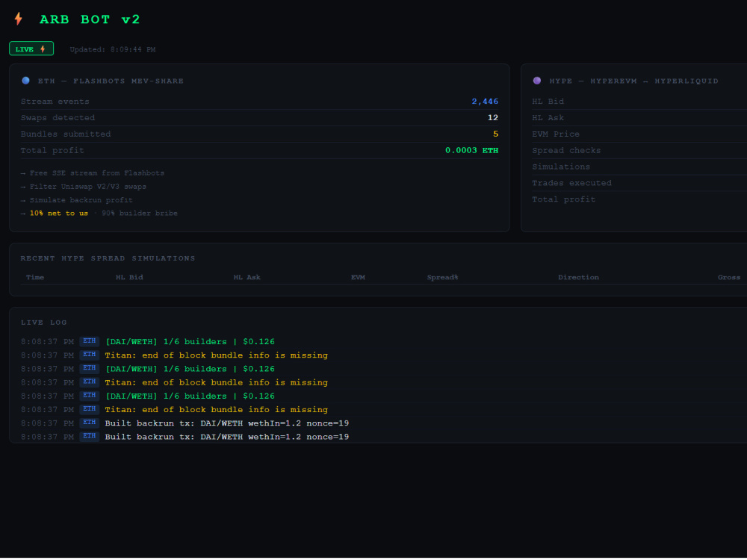Click the Stream events label
Screen dimensions: 747x560
coord(55,102)
